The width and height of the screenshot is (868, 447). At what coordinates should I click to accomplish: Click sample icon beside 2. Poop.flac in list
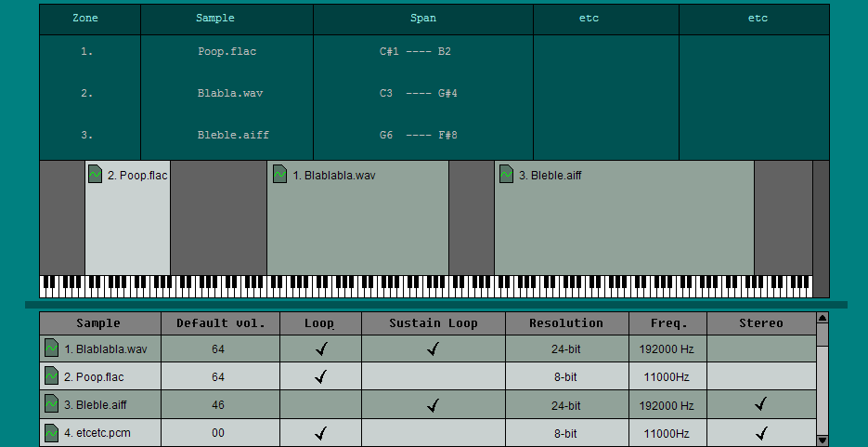coord(52,376)
